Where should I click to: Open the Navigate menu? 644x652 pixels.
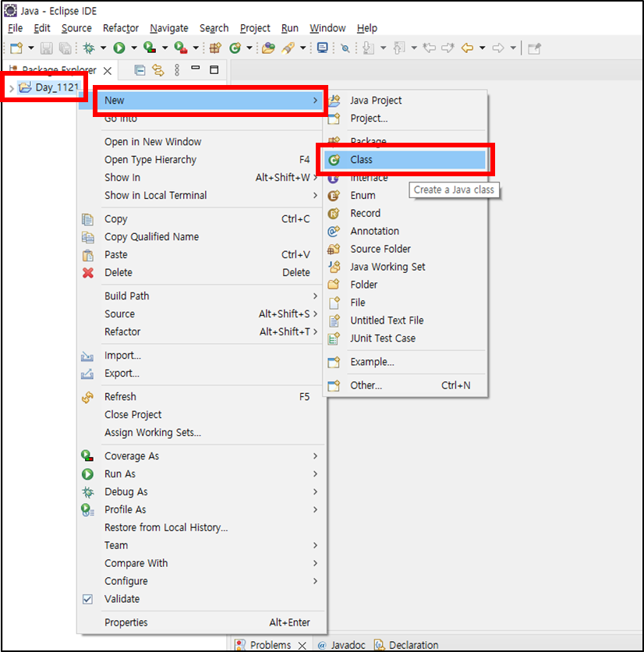click(168, 28)
